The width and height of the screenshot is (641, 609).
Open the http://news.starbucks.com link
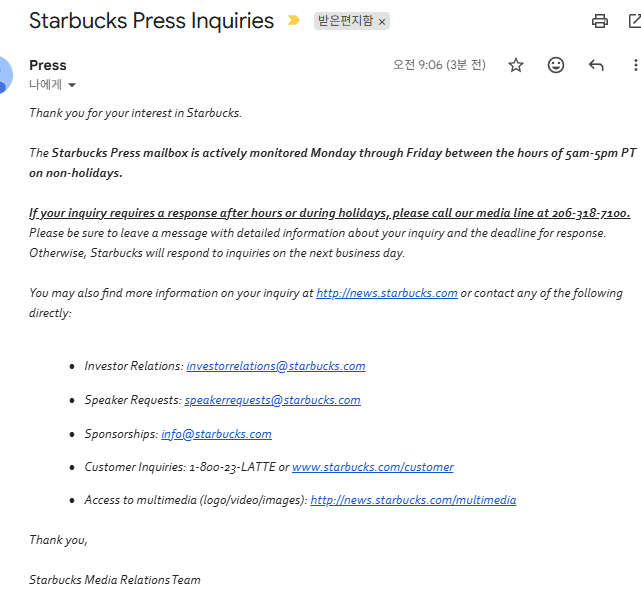(387, 293)
